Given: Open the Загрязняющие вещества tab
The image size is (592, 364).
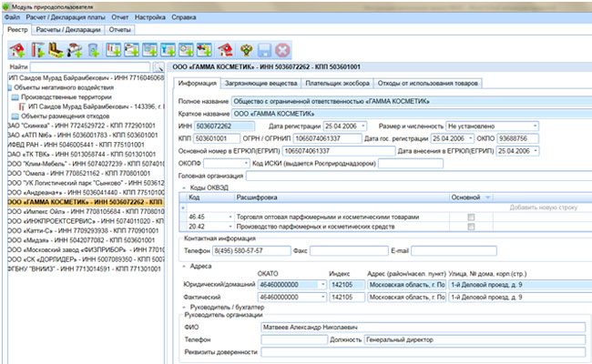Looking at the screenshot, I should pyautogui.click(x=260, y=84).
